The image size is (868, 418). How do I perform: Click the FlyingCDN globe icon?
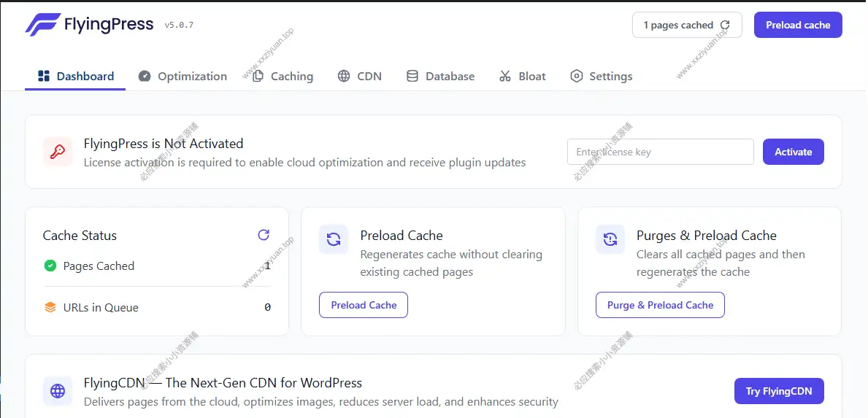[57, 391]
